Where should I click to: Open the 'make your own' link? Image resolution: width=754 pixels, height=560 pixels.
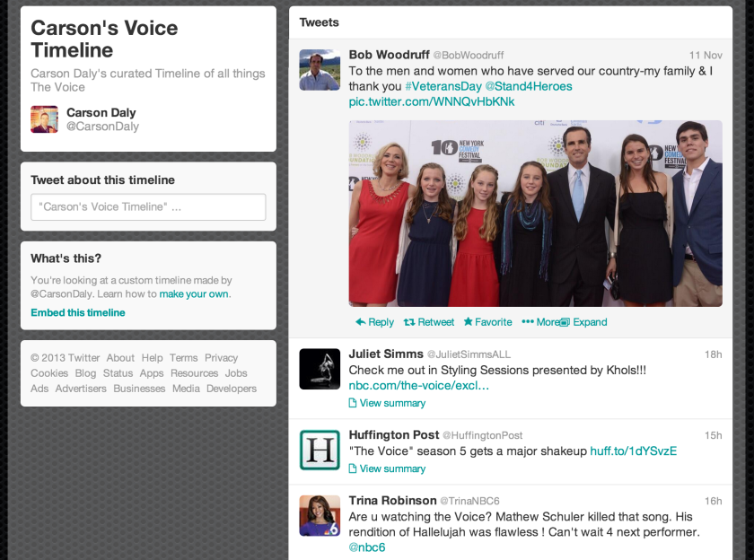[x=194, y=293]
